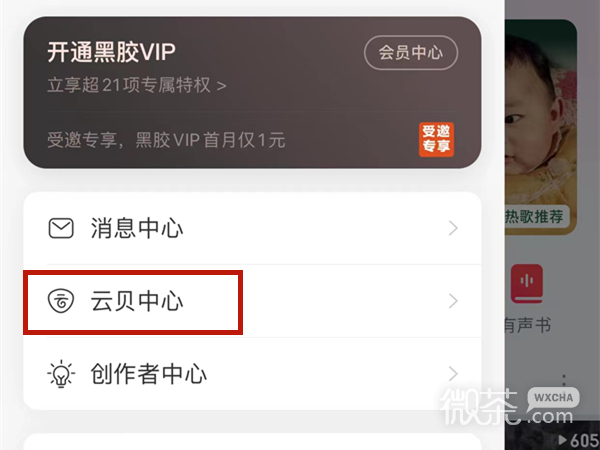Tap the 热歌推荐 label
Viewport: 600px width, 450px height.
coord(535,217)
